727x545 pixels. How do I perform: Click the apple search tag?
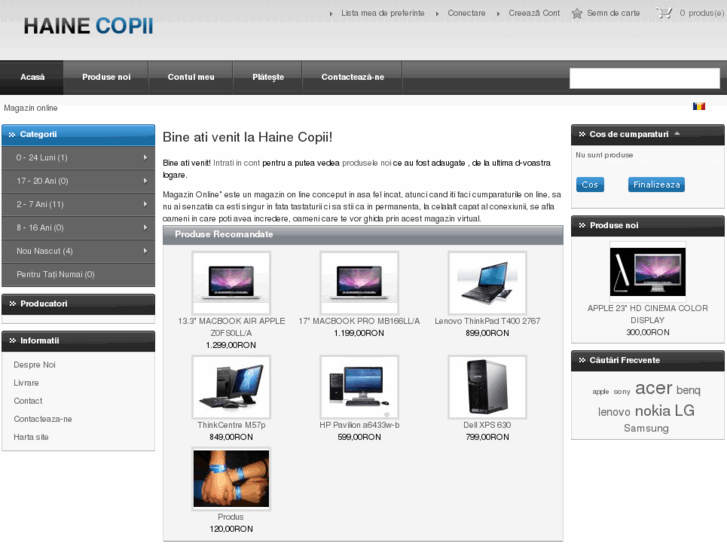[x=600, y=392]
